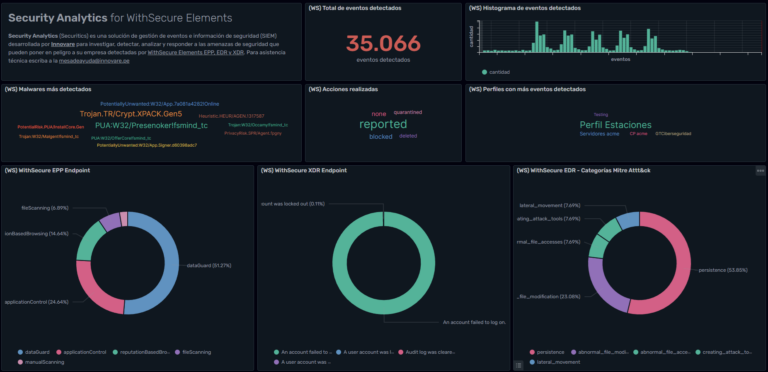
Task: Select PotentiallyUnwanted:W32/App.Signer.d60398adc7 tag
Action: click(147, 145)
